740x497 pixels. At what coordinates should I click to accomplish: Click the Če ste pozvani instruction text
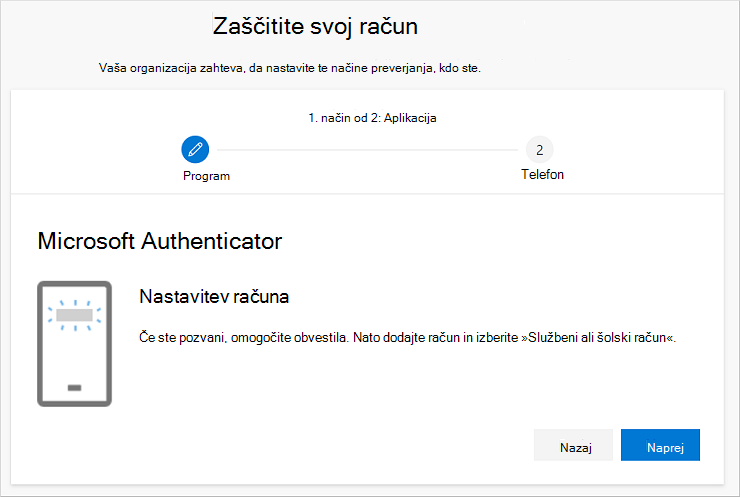coord(407,337)
